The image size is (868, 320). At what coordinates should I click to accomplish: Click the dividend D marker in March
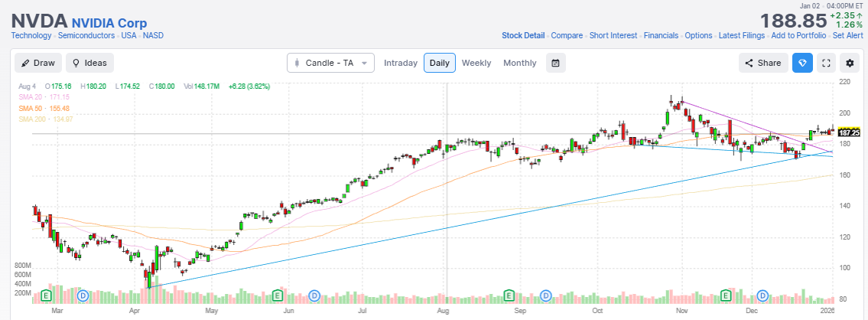tap(84, 295)
